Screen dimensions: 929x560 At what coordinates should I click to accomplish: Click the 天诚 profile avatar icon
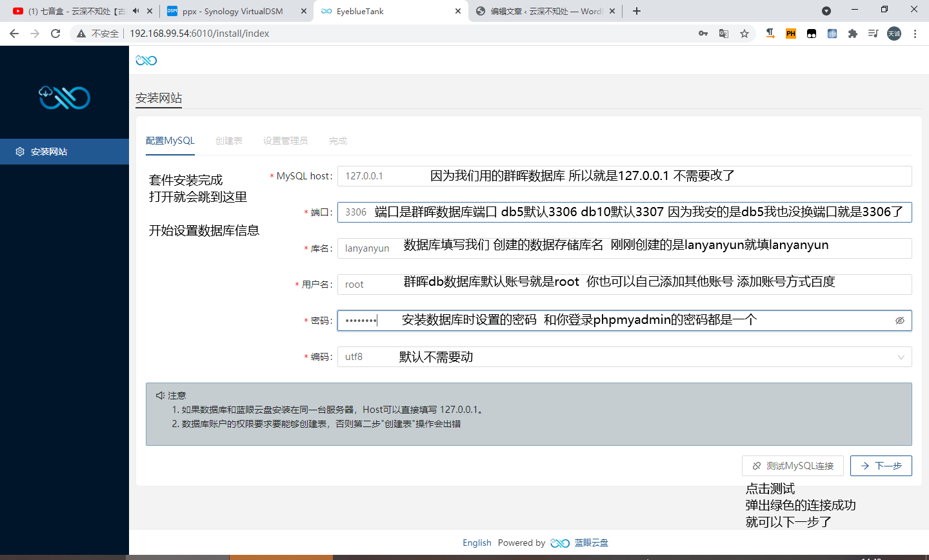point(894,34)
